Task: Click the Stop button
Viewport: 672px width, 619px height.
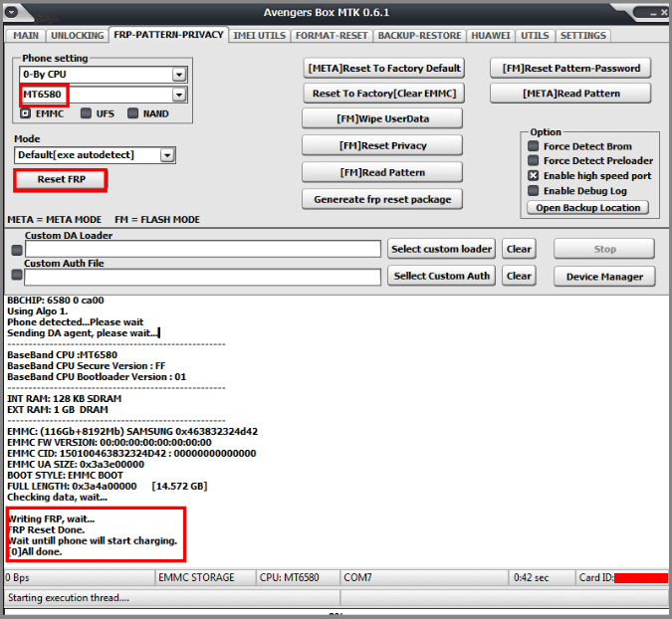Action: coord(604,249)
